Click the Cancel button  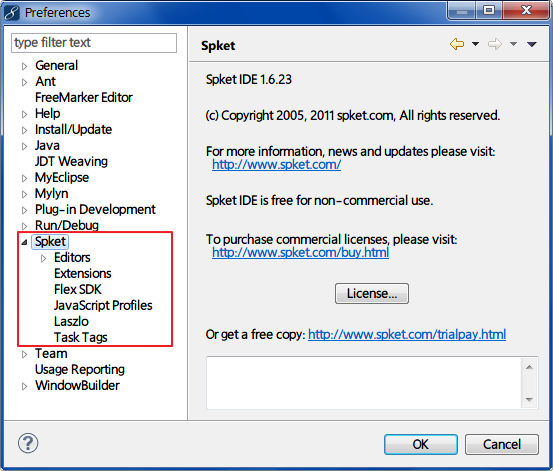pos(502,445)
